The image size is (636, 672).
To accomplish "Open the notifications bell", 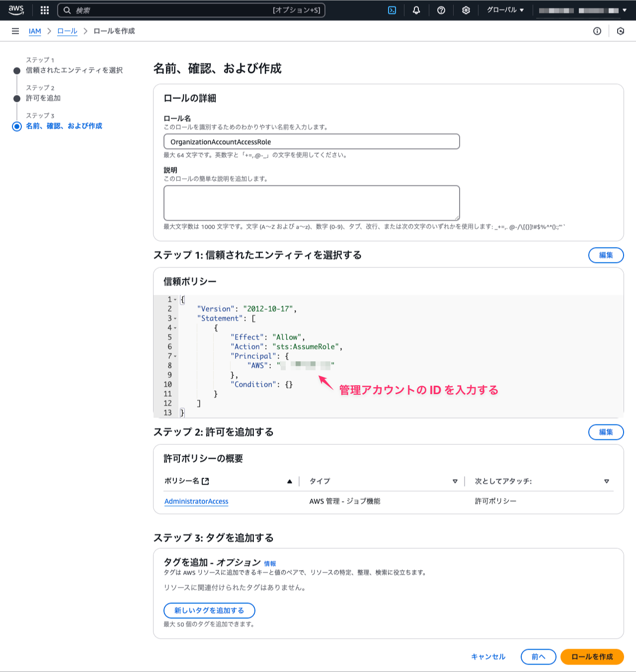I will [x=416, y=10].
